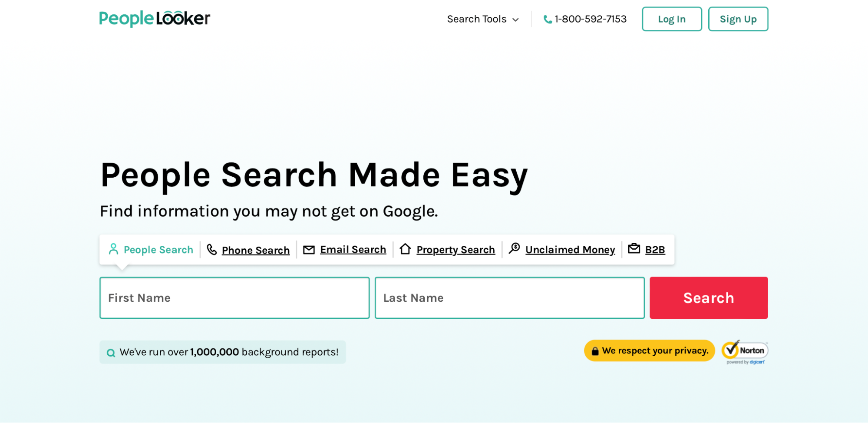Image resolution: width=868 pixels, height=423 pixels.
Task: Focus the First Name input field
Action: pyautogui.click(x=234, y=298)
